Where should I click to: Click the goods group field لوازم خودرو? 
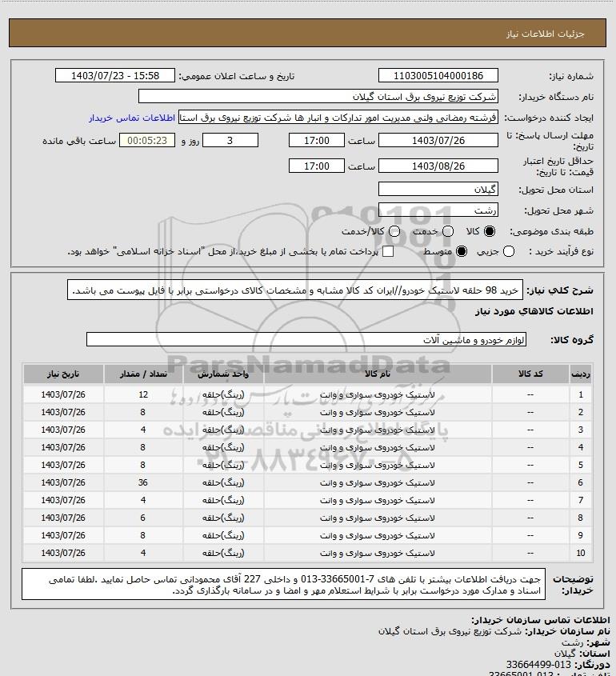306,340
